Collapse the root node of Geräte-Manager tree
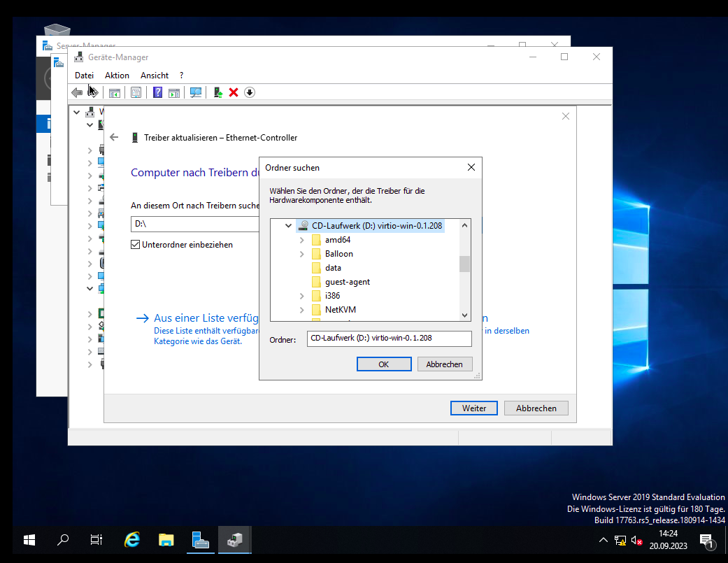This screenshot has height=563, width=728. [x=77, y=112]
